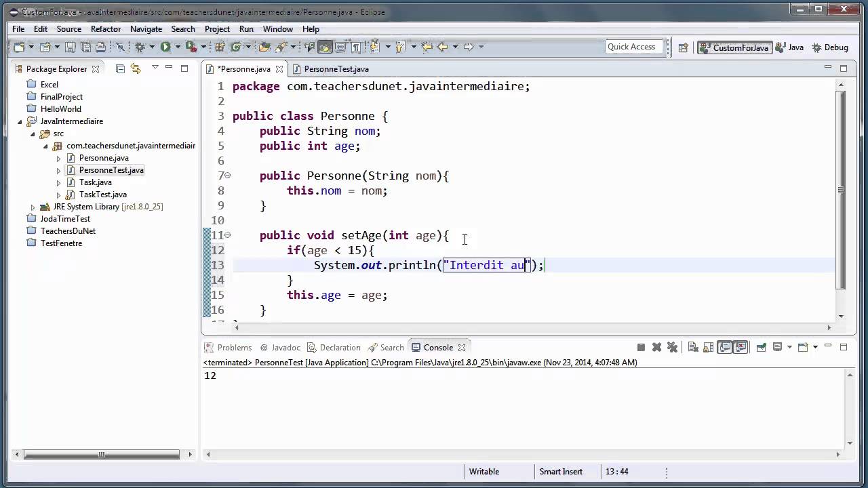Screen dimensions: 868x488
Task: Click the Save All icon
Action: pos(86,47)
